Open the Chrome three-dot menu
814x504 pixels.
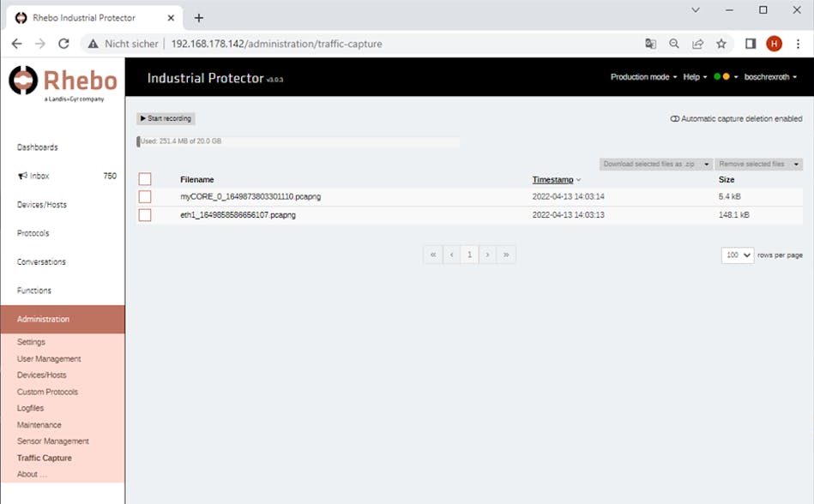(798, 44)
